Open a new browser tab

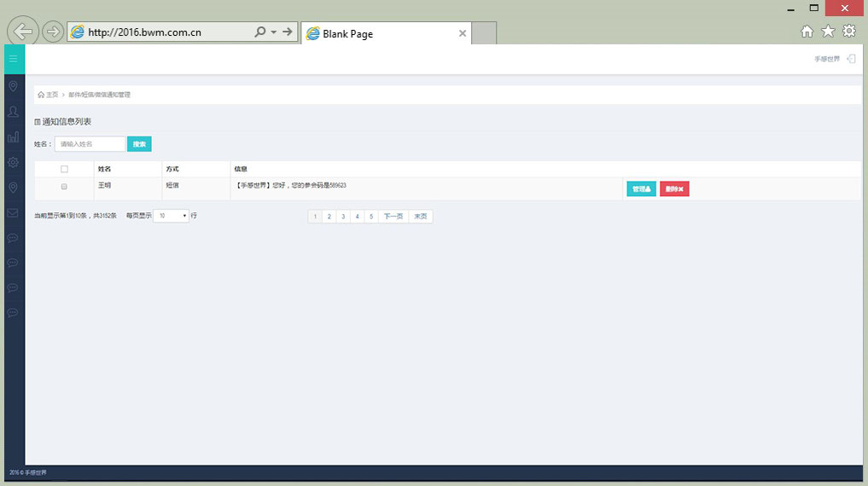coord(484,33)
